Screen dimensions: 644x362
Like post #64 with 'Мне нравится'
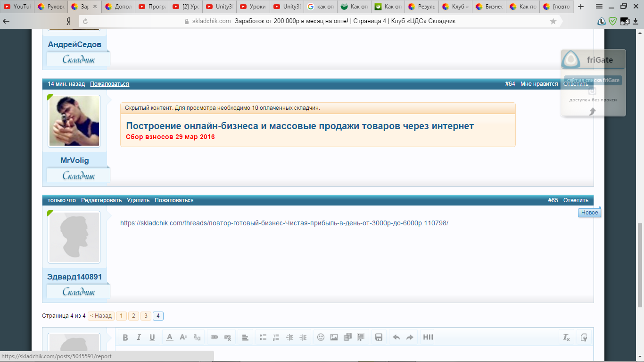(x=539, y=84)
